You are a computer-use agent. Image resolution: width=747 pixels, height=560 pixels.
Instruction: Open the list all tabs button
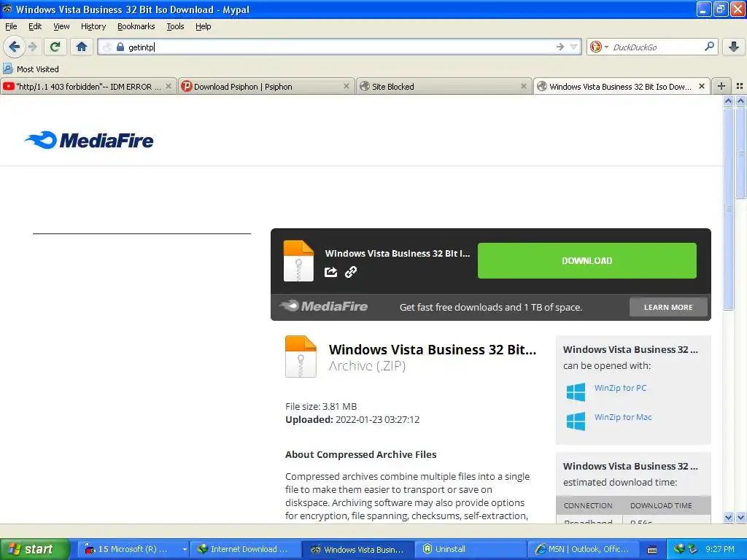pos(740,86)
